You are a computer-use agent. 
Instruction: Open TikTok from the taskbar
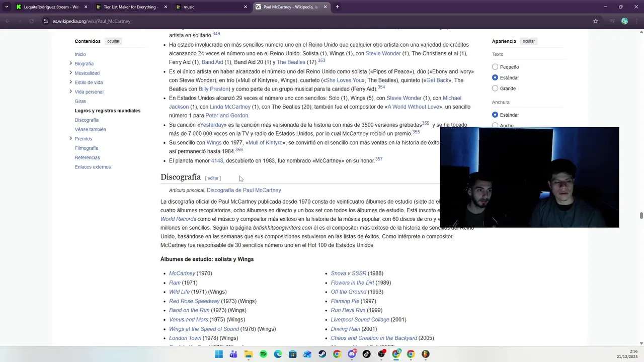click(x=366, y=354)
